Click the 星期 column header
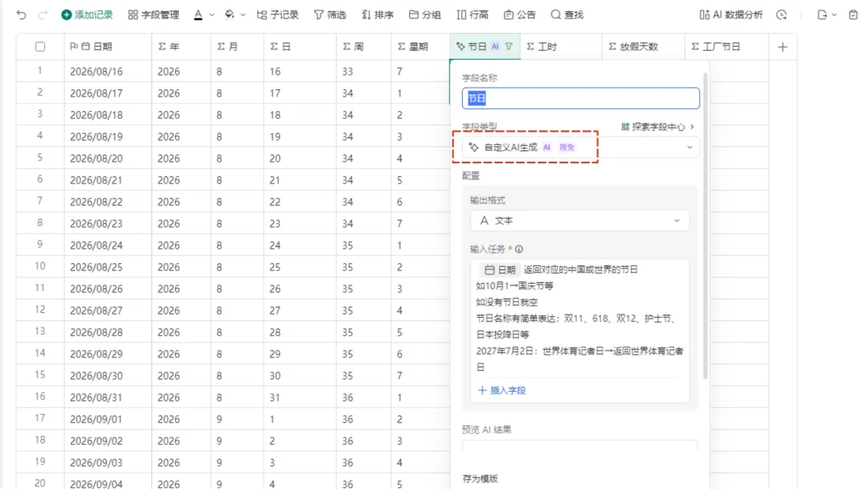 420,47
